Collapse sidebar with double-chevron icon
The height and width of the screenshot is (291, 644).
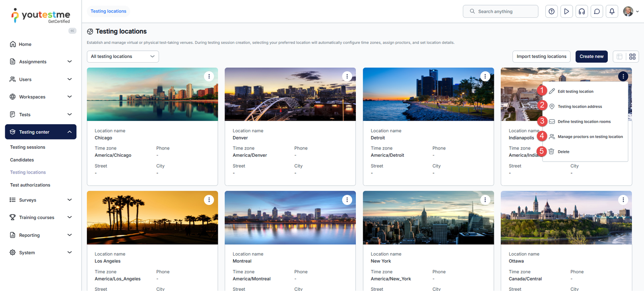point(72,31)
